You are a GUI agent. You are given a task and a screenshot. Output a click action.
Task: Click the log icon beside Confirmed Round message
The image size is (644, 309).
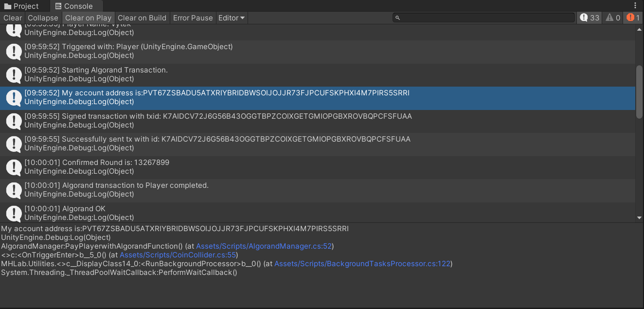(13, 167)
